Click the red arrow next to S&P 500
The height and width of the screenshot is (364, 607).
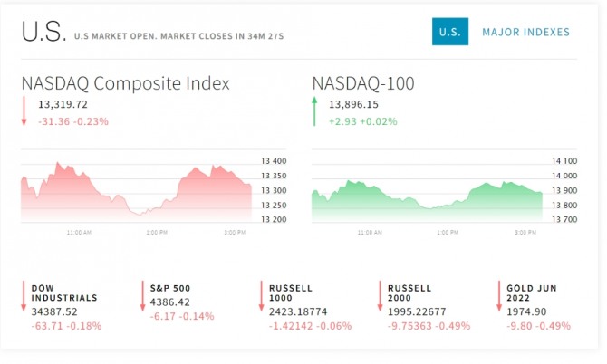tap(142, 296)
